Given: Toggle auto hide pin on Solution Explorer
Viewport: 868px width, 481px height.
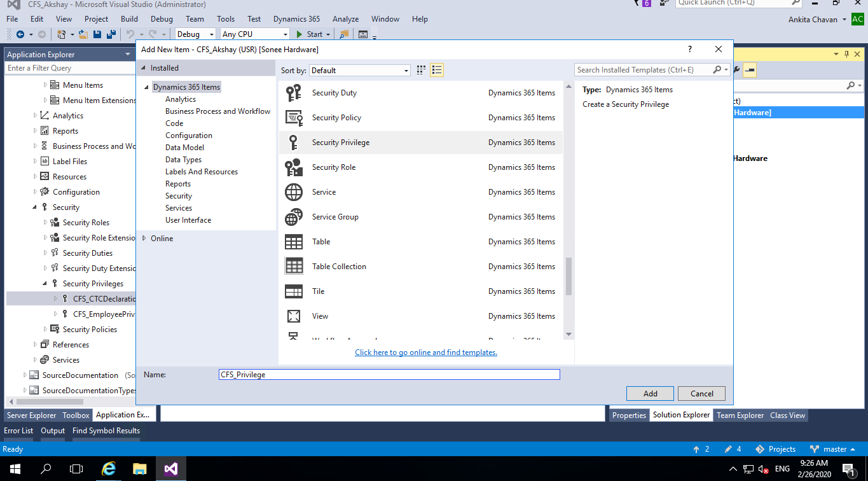Looking at the screenshot, I should tap(847, 54).
